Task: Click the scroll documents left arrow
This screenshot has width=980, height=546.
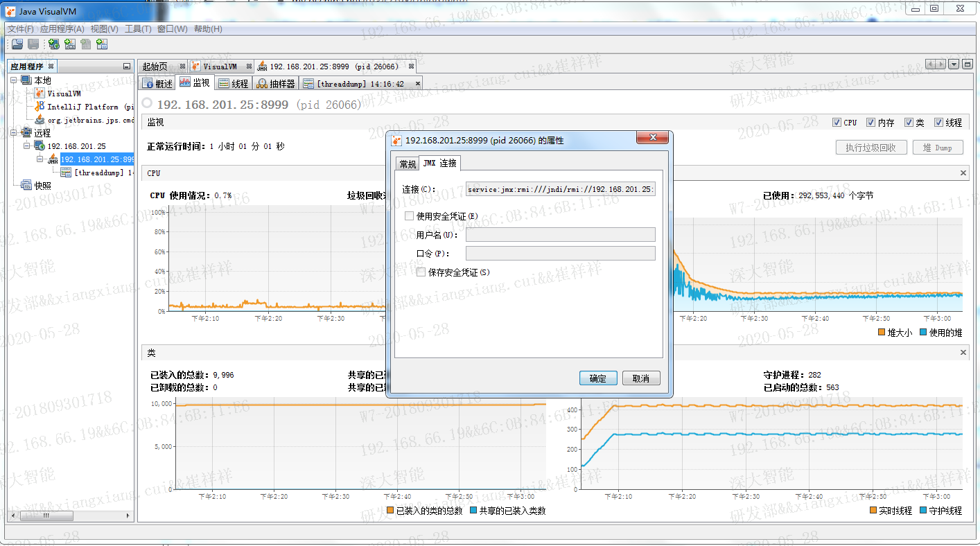Action: click(931, 64)
